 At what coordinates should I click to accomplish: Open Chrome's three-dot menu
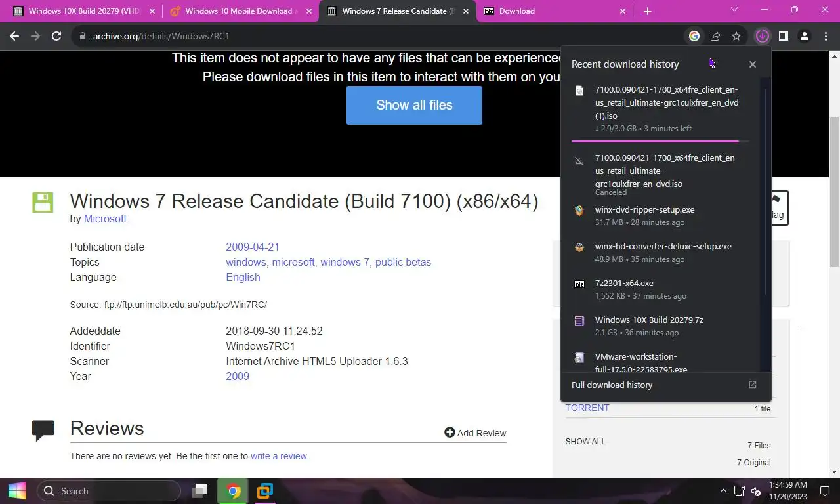point(826,36)
